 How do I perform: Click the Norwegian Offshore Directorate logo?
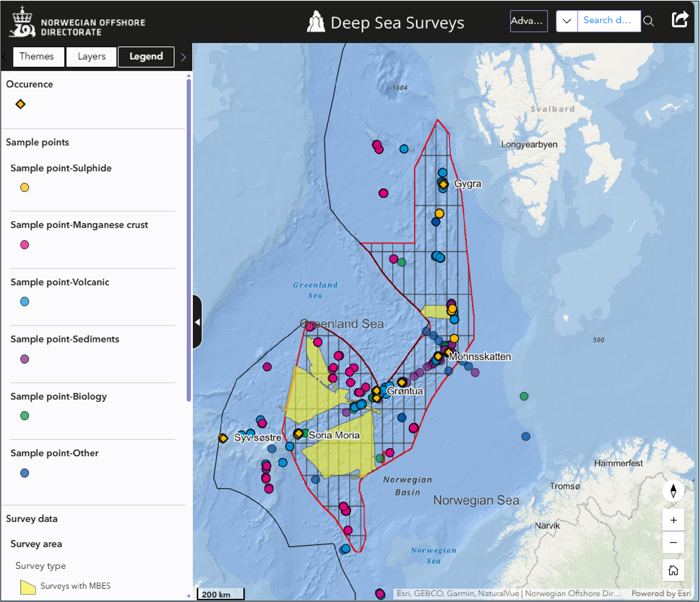[x=77, y=23]
